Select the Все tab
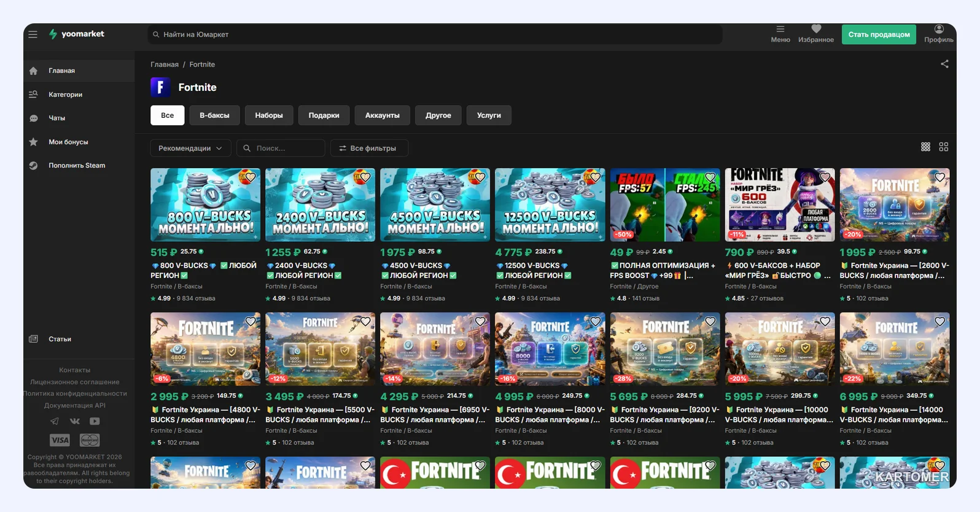Screen dimensions: 980x512 [x=168, y=115]
